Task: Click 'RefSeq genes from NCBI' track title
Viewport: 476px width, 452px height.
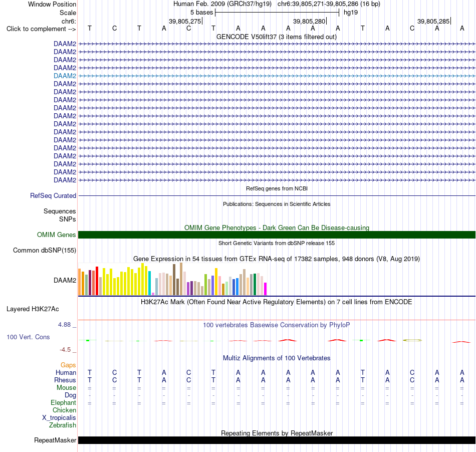Action: coord(277,188)
